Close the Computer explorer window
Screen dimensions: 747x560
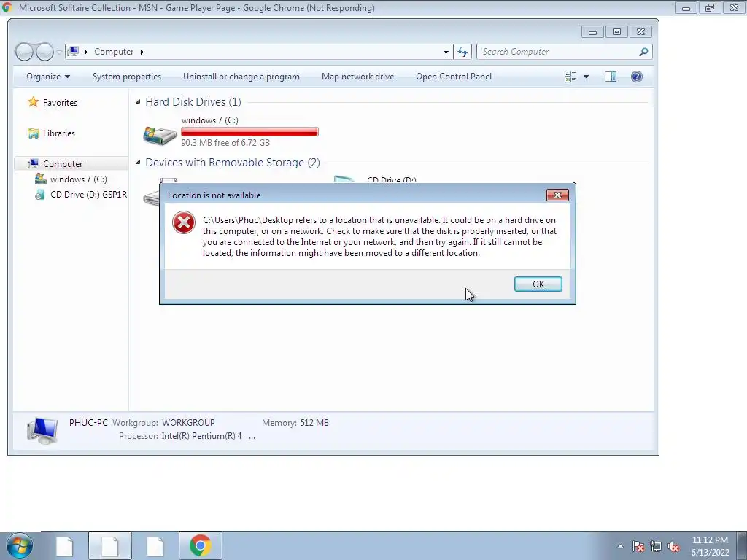tap(640, 32)
